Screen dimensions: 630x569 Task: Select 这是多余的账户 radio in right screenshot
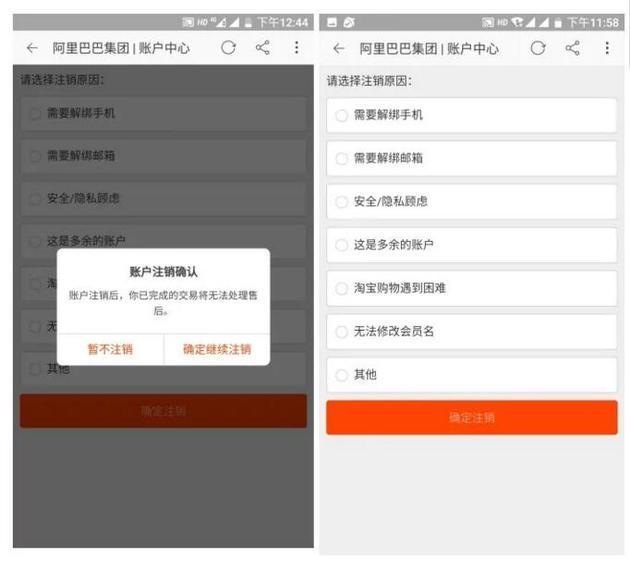click(342, 245)
